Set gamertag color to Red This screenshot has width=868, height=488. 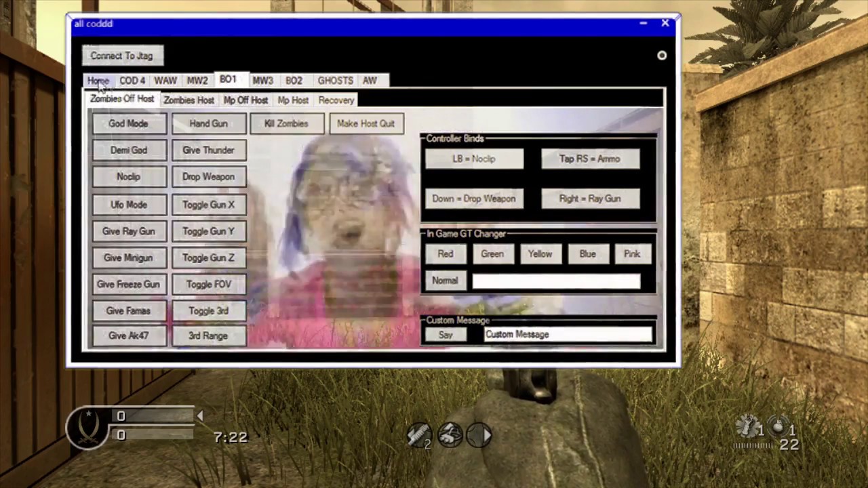[x=446, y=253]
